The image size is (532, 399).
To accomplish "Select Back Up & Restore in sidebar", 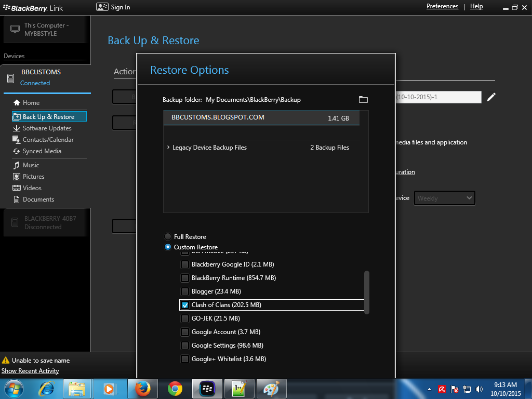I will [x=49, y=116].
